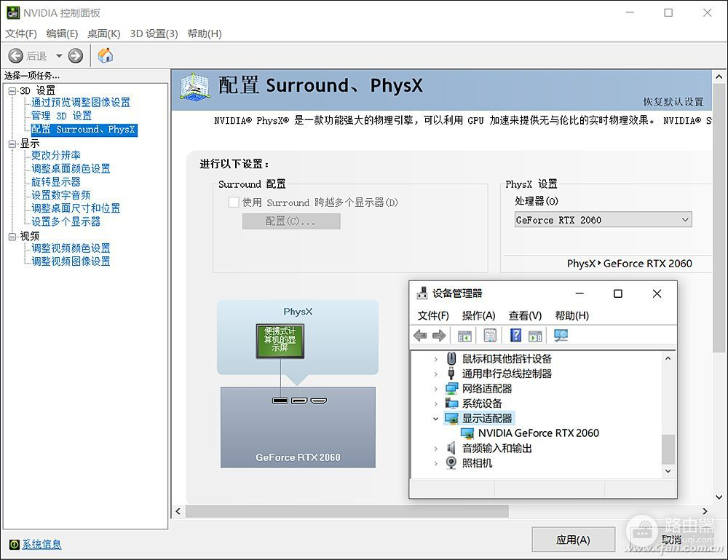Click the Back arrow in NVIDIA toolbar
Screen dimensions: 728x560
coord(15,55)
